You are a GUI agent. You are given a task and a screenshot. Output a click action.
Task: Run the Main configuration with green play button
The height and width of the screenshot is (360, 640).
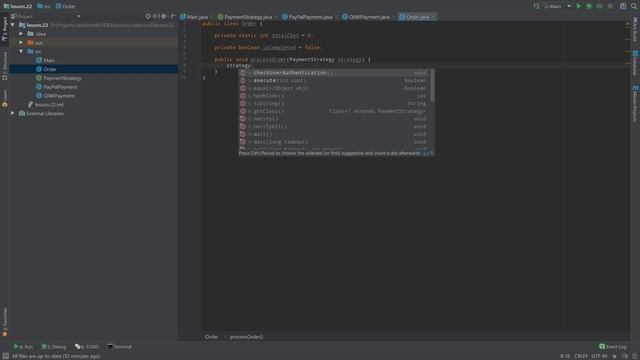pyautogui.click(x=578, y=6)
